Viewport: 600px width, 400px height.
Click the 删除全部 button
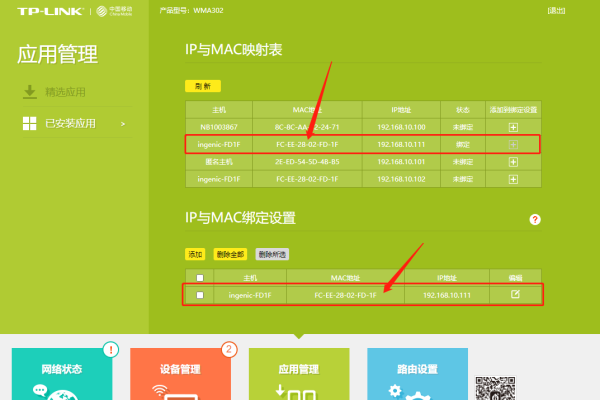tap(230, 254)
